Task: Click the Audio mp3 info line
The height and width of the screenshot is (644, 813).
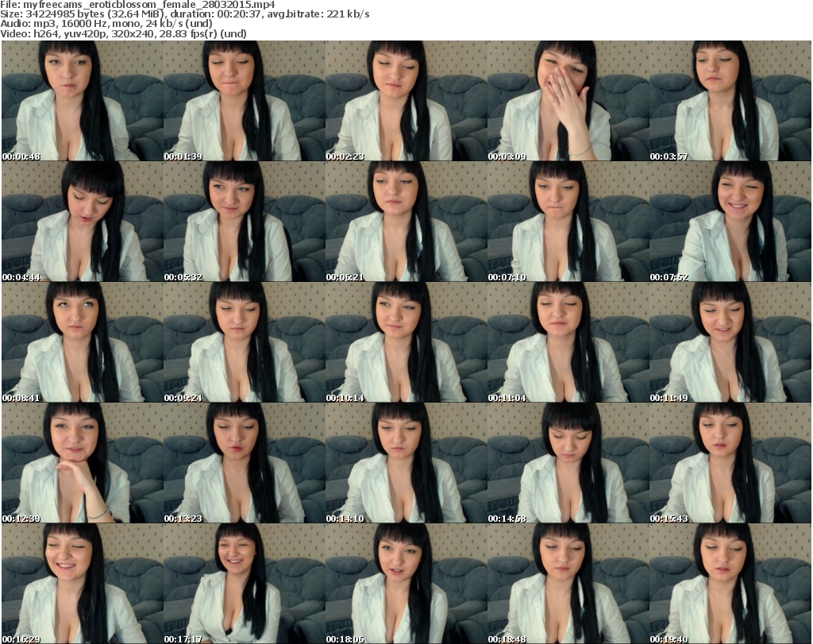Action: pyautogui.click(x=106, y=24)
